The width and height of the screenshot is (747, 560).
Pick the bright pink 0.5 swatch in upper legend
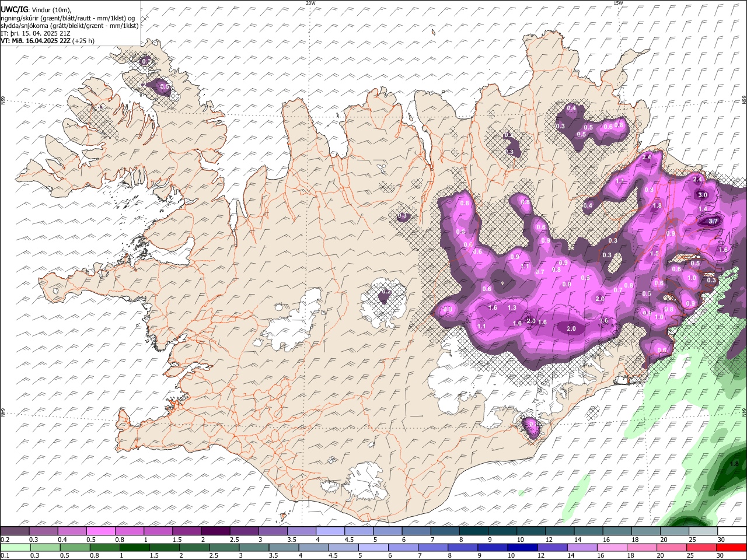pos(100,531)
